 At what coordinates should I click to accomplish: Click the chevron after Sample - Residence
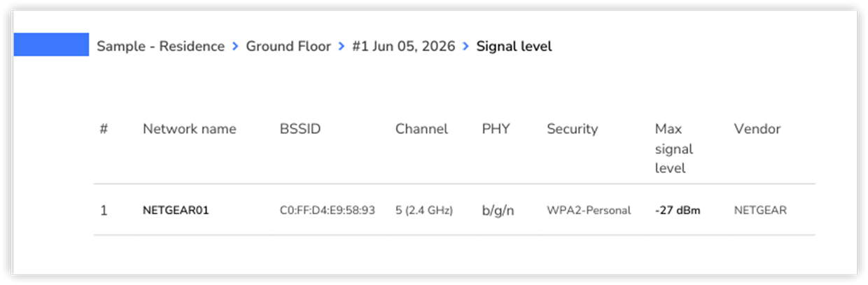pyautogui.click(x=235, y=47)
